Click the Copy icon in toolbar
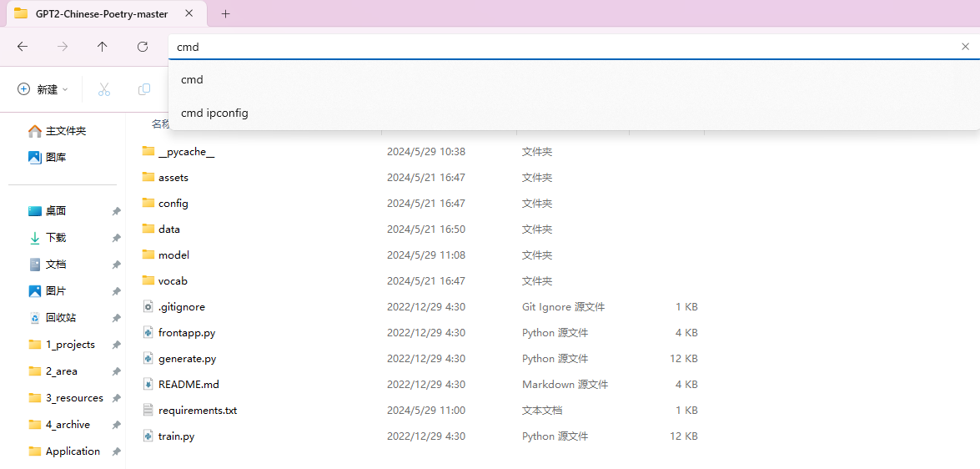980x469 pixels. click(x=144, y=89)
